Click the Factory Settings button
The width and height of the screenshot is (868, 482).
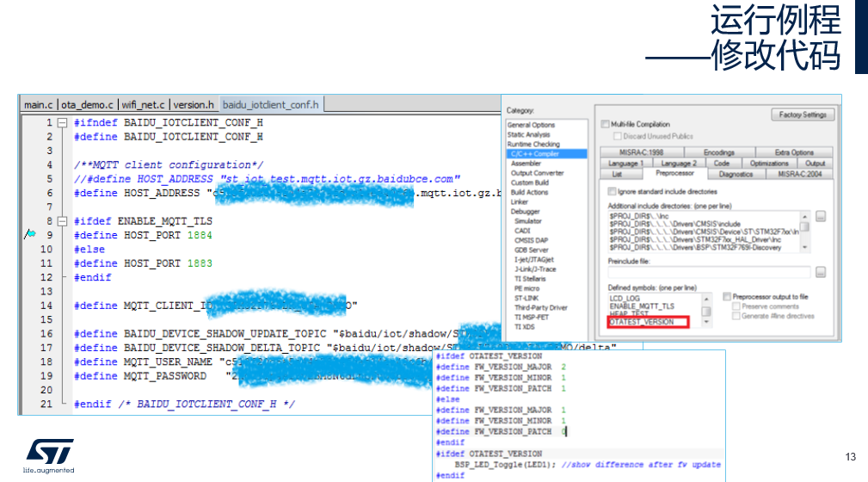click(x=803, y=114)
